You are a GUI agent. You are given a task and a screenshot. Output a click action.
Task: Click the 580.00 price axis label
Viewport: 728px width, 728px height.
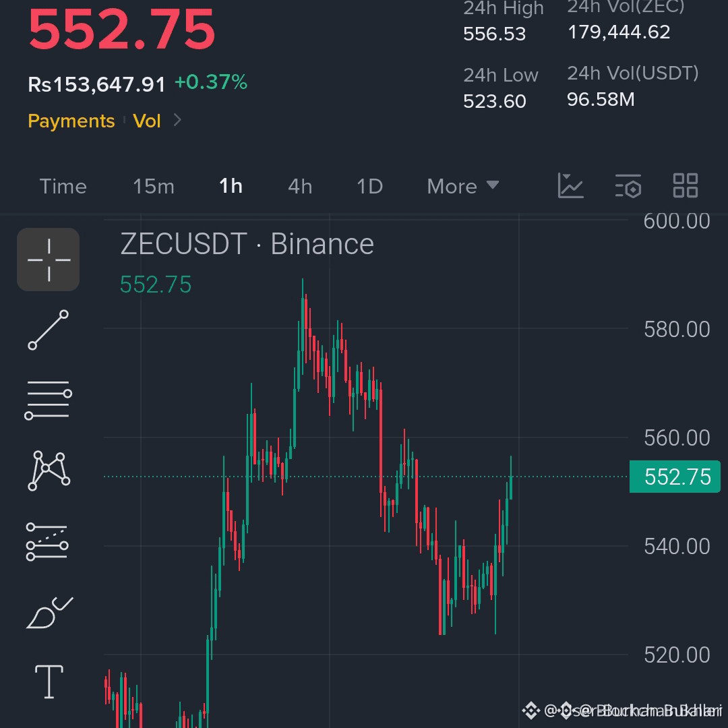click(x=677, y=330)
